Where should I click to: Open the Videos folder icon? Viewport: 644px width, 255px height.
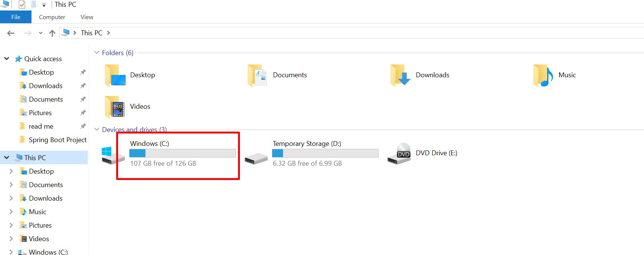(115, 107)
